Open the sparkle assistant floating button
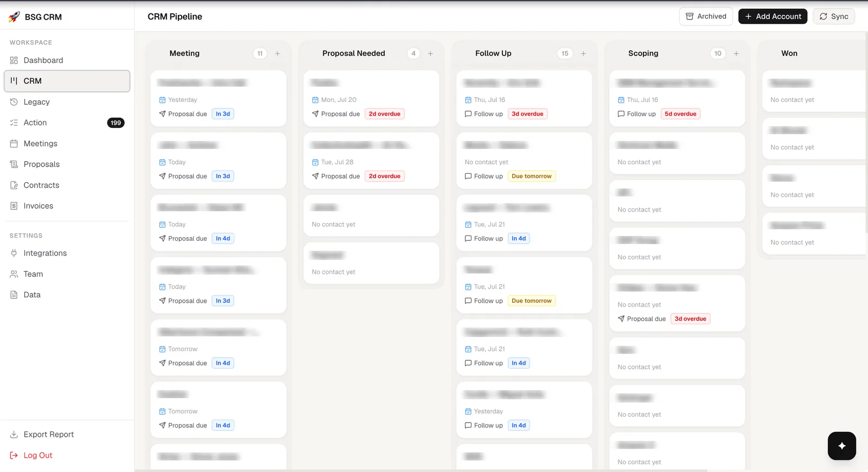868x472 pixels. tap(842, 446)
